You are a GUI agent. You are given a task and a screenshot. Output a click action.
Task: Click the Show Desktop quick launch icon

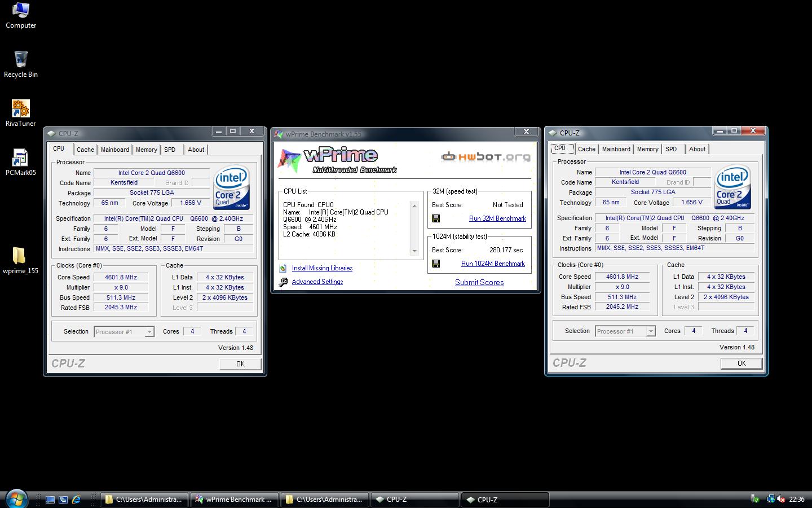coord(50,500)
